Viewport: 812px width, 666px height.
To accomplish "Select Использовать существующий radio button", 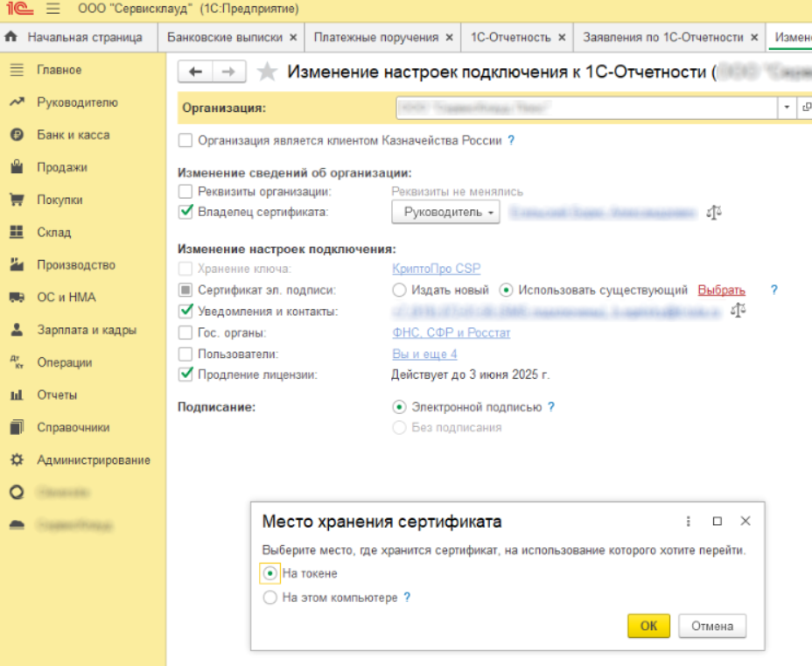I will (506, 290).
